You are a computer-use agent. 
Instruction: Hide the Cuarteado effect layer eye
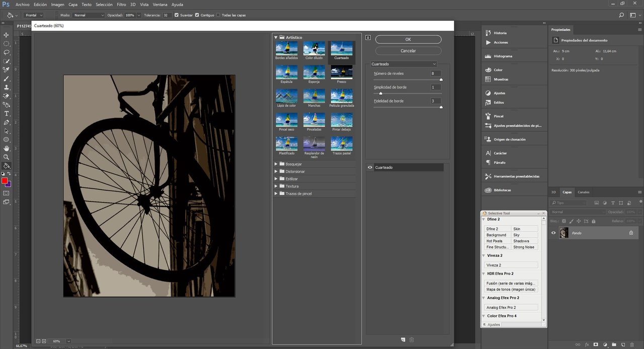coord(370,167)
